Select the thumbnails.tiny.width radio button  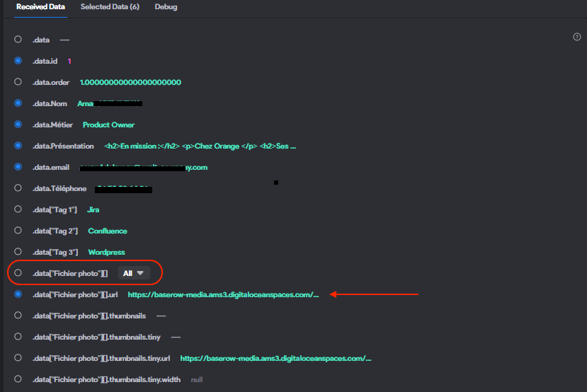[18, 379]
